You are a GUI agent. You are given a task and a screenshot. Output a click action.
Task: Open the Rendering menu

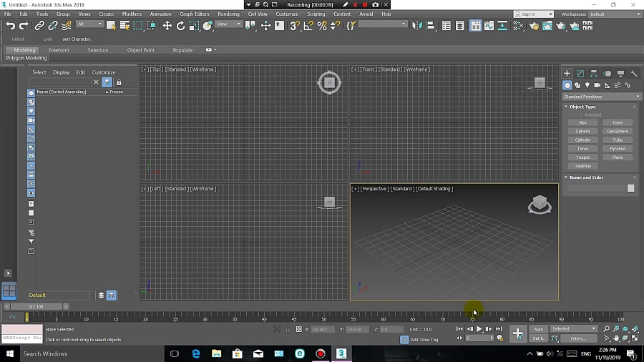(x=228, y=14)
